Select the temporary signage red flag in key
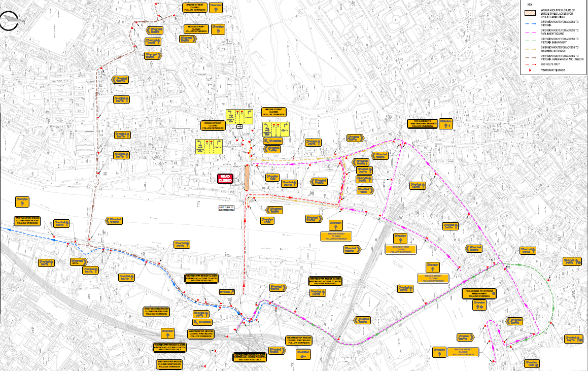Viewport: 588px width, 371px height. pyautogui.click(x=530, y=71)
